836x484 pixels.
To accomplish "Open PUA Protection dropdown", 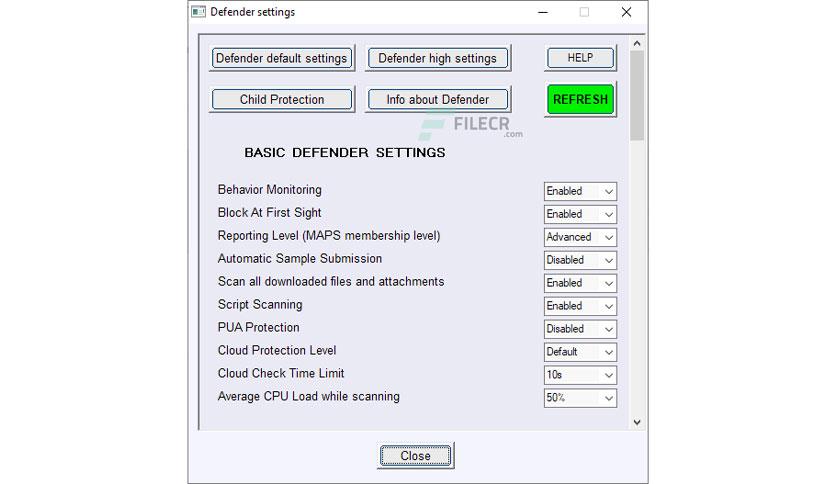I will 580,329.
